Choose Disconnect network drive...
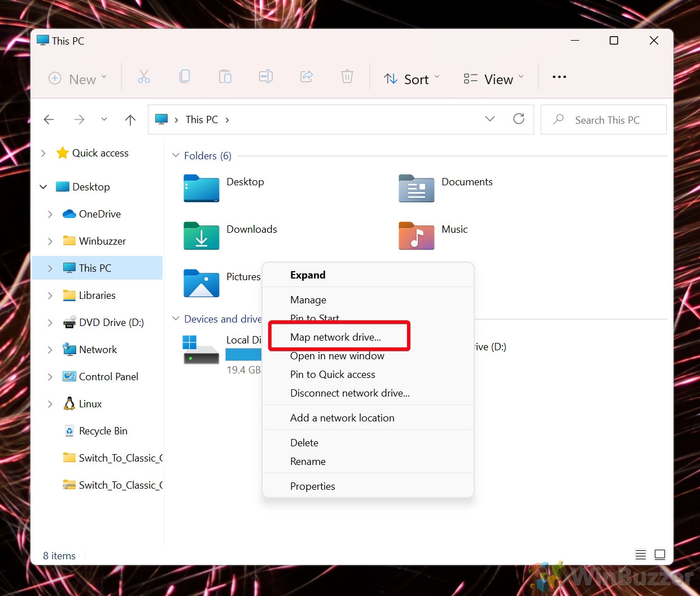 368,393
